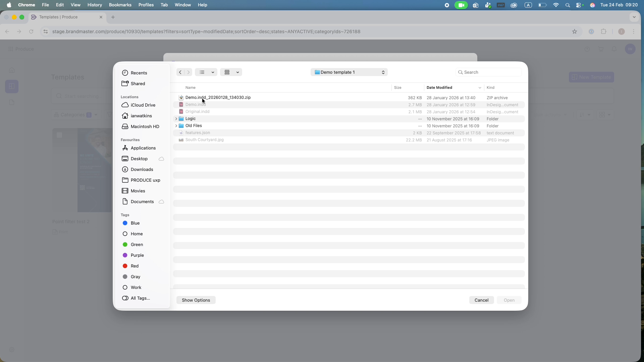The image size is (644, 362).
Task: Open Chrome extensions puzzle icon
Action: pyautogui.click(x=604, y=32)
